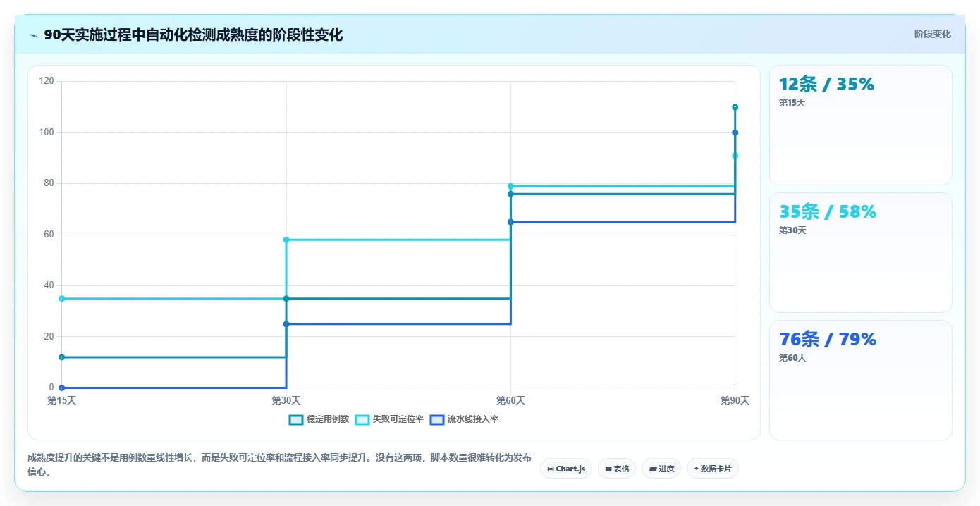Click the 稳定用例数 data point at 第90天
Image resolution: width=980 pixels, height=506 pixels.
pyautogui.click(x=735, y=107)
